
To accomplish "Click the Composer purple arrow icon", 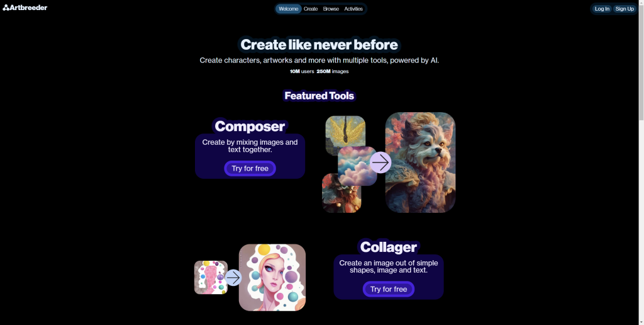I will coord(380,162).
